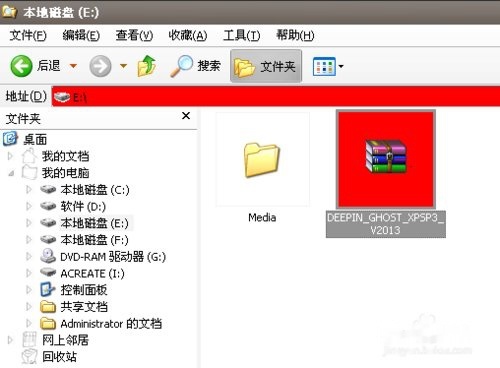Expand the 本地磁盘 (F:) node
Screen dimensions: 500x368
(29, 240)
